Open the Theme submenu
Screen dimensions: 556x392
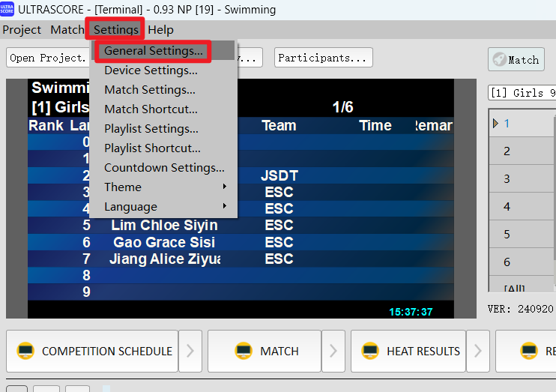[x=163, y=187]
